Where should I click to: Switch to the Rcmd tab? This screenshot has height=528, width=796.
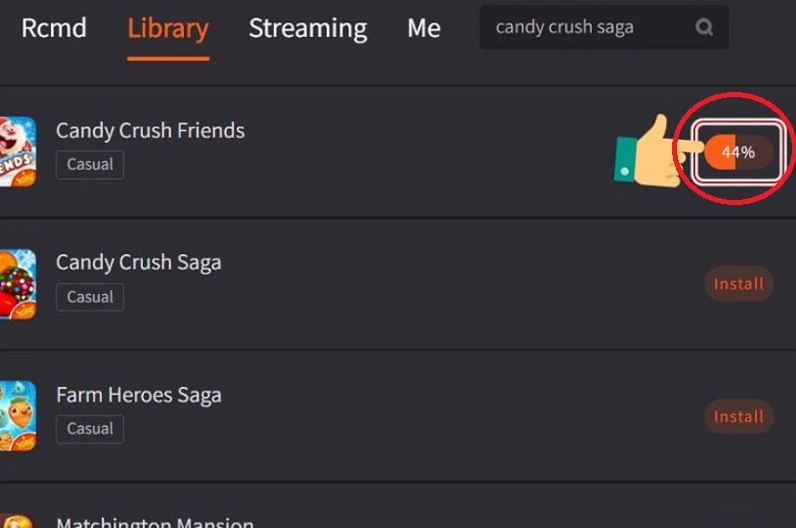[54, 28]
